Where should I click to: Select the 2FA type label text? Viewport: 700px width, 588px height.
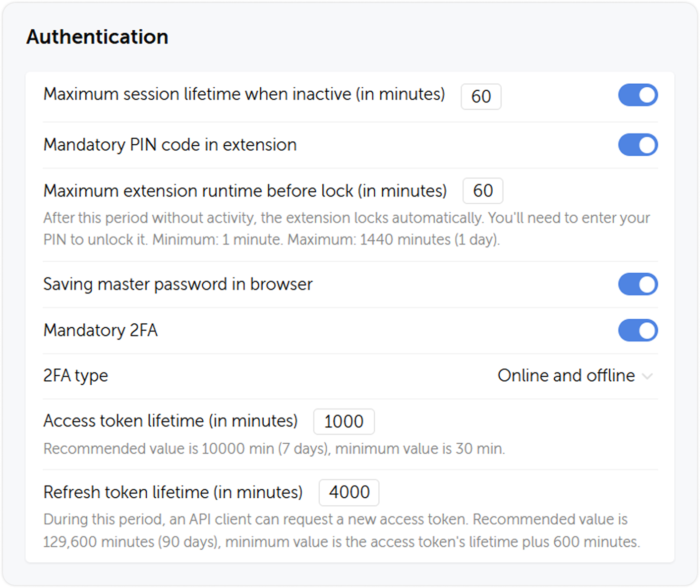click(75, 375)
